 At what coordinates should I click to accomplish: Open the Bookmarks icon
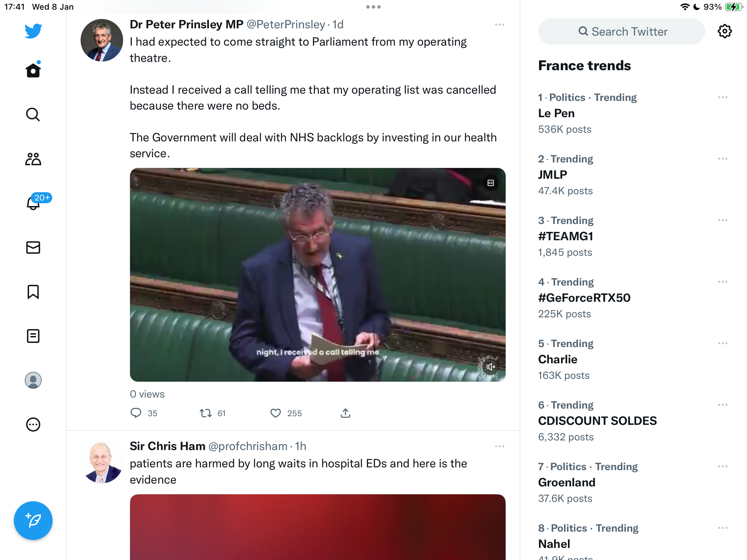point(33,292)
